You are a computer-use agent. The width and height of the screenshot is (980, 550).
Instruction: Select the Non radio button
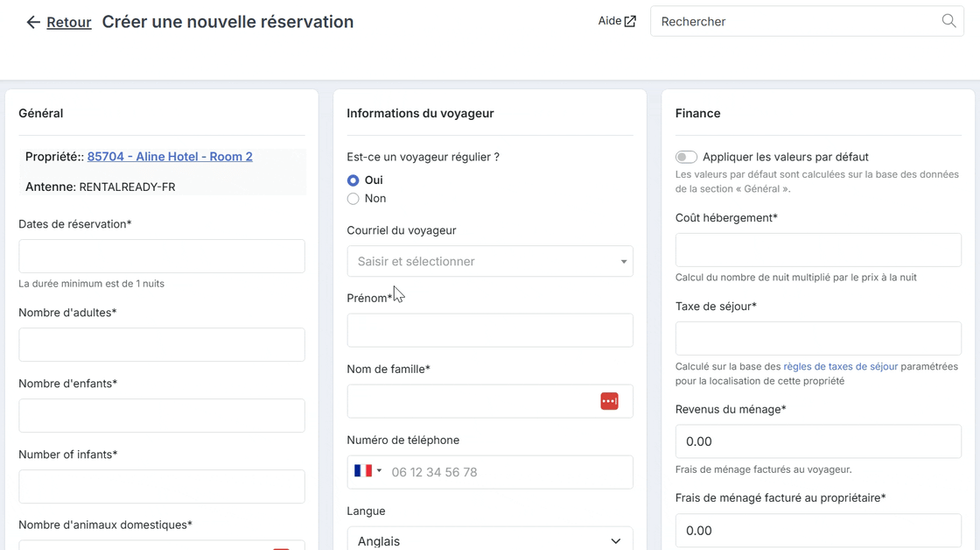coord(353,198)
